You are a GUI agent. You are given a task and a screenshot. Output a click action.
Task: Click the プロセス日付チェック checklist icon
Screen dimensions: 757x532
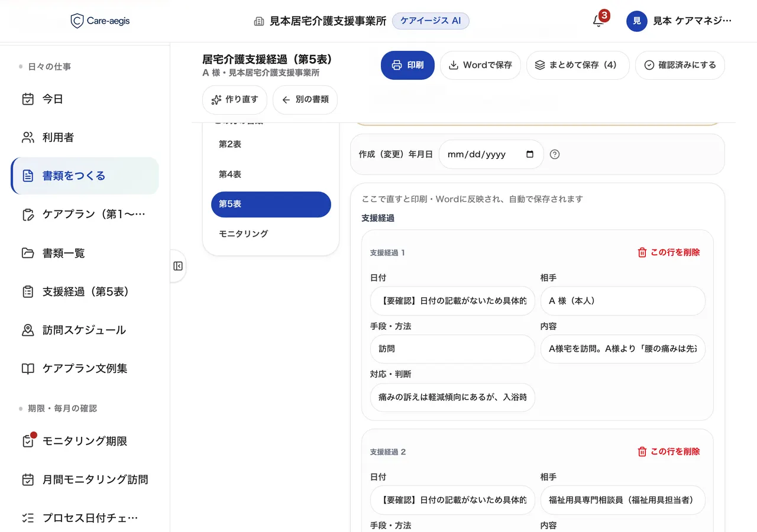[28, 518]
